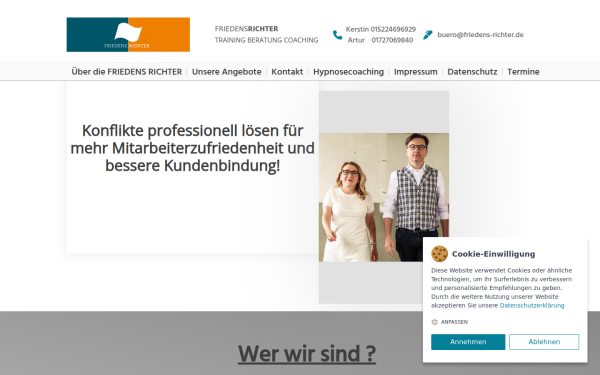This screenshot has height=375, width=600.
Task: Click the email buero@friedens-richter.de
Action: point(480,34)
